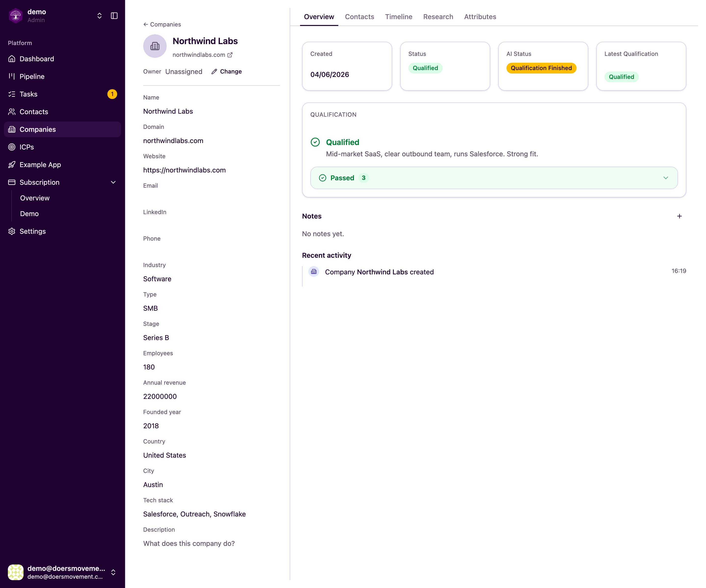Toggle the sidebar panel icon

coord(114,16)
